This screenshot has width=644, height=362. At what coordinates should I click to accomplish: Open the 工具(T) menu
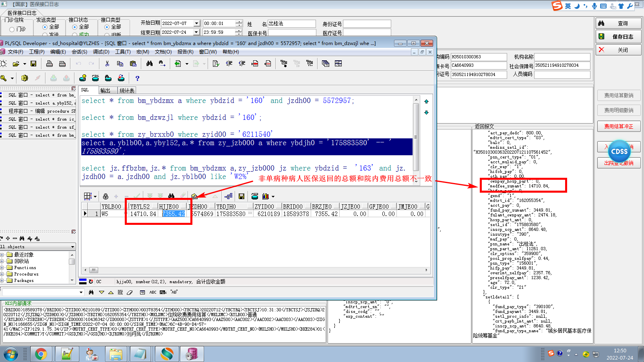[123, 52]
